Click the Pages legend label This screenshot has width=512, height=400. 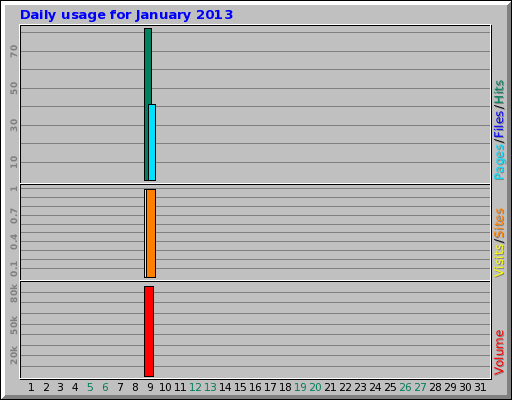click(499, 162)
